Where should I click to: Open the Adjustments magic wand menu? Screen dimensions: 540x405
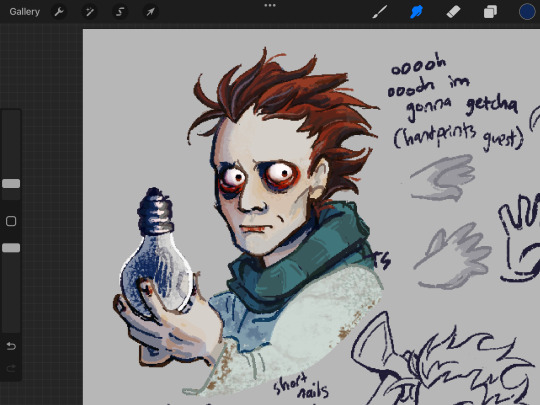tap(90, 12)
